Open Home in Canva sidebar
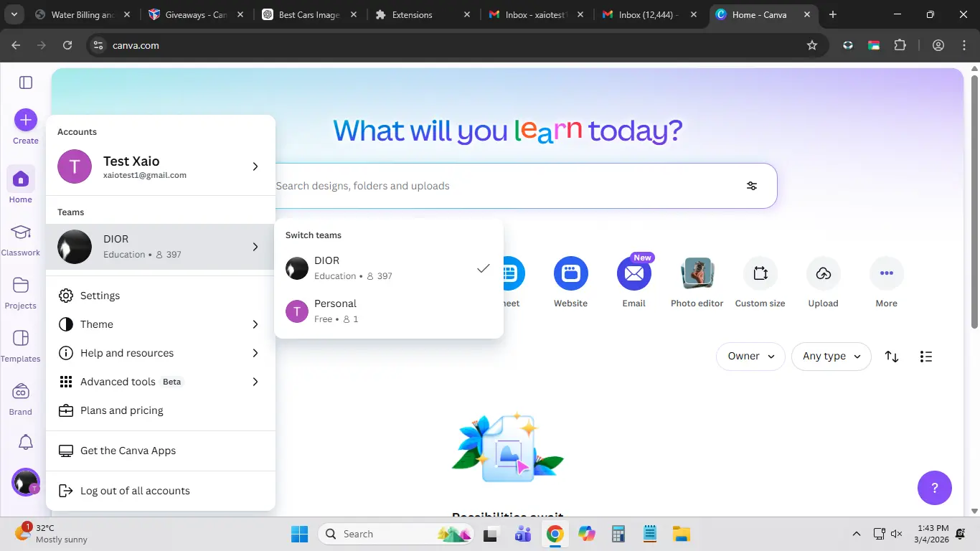Screen dimensions: 980x551 (x=21, y=185)
